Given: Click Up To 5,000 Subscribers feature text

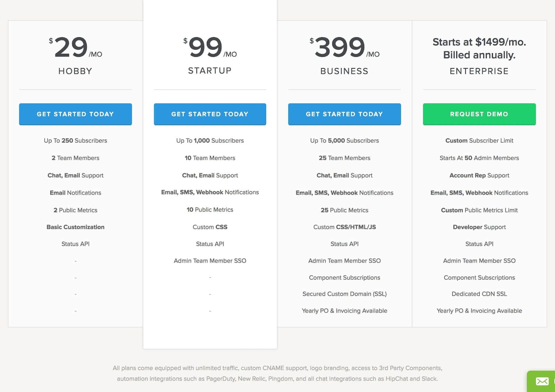Looking at the screenshot, I should [344, 140].
